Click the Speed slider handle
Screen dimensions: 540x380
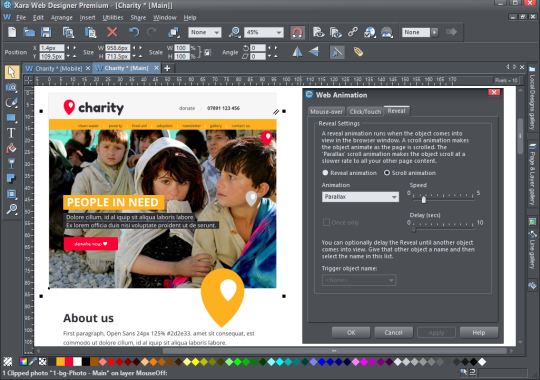pyautogui.click(x=424, y=199)
